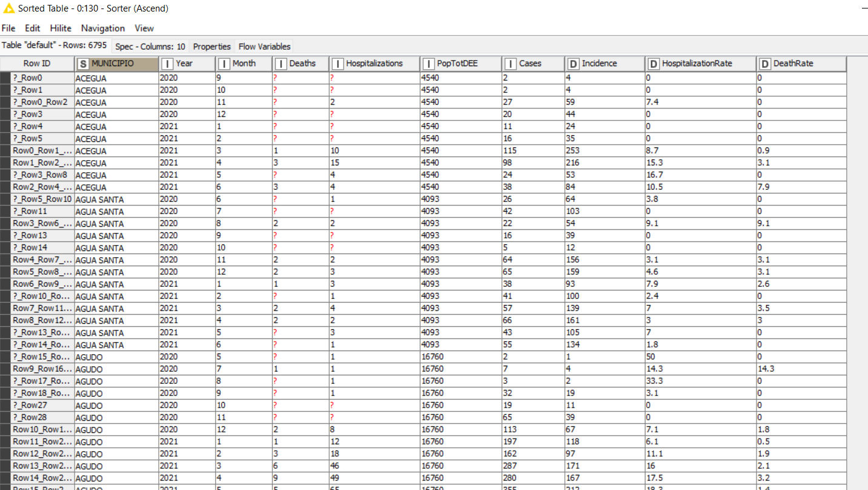The width and height of the screenshot is (868, 490).
Task: Click Cases value 115
Action: tap(533, 150)
